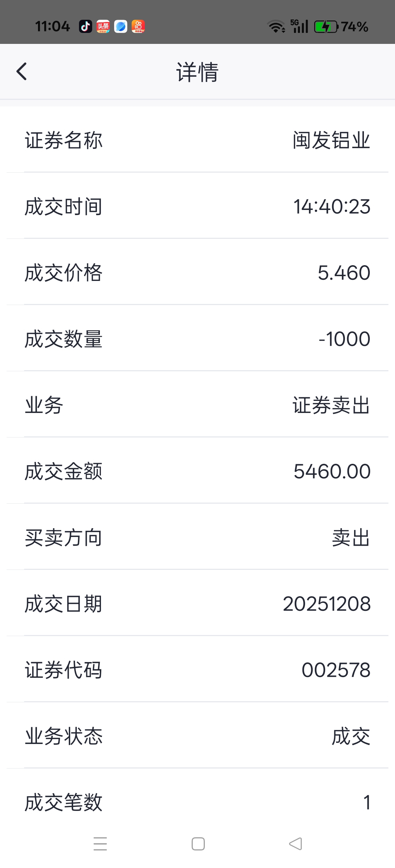
Task: Tap the 成交价格 value 5.460
Action: pyautogui.click(x=344, y=273)
